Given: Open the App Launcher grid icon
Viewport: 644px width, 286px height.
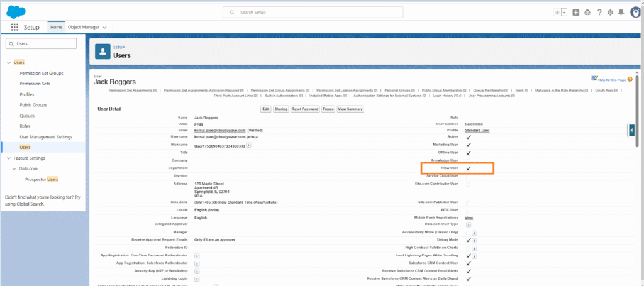Looking at the screenshot, I should [14, 28].
